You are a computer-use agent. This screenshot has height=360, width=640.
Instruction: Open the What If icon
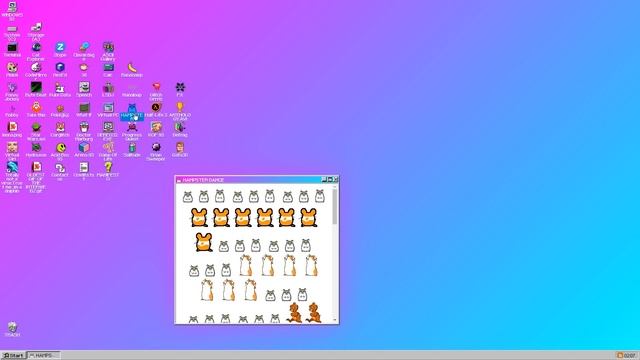pos(84,110)
